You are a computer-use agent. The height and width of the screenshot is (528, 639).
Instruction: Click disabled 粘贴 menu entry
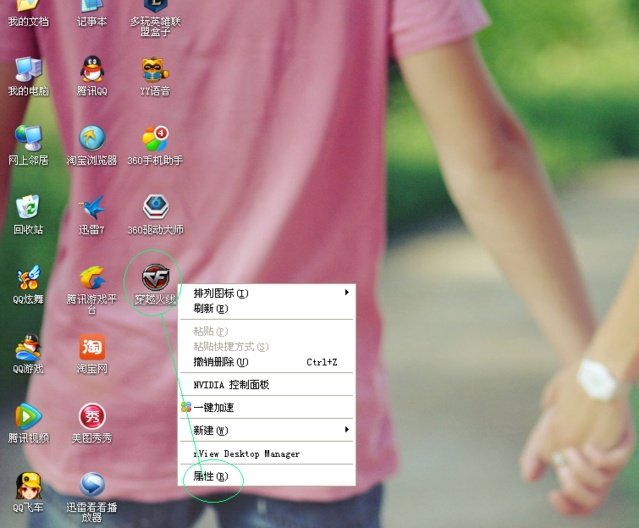[x=267, y=331]
